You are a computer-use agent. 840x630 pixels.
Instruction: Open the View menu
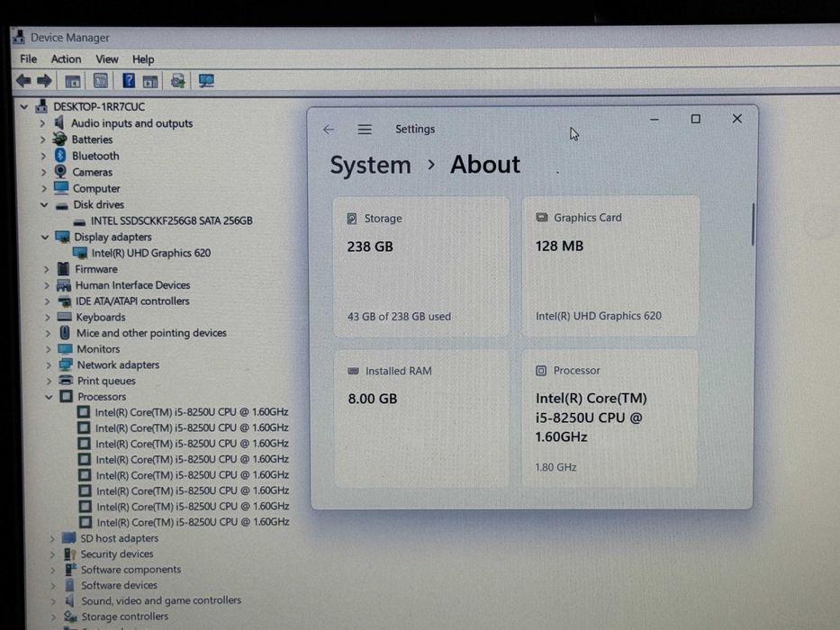[x=106, y=58]
